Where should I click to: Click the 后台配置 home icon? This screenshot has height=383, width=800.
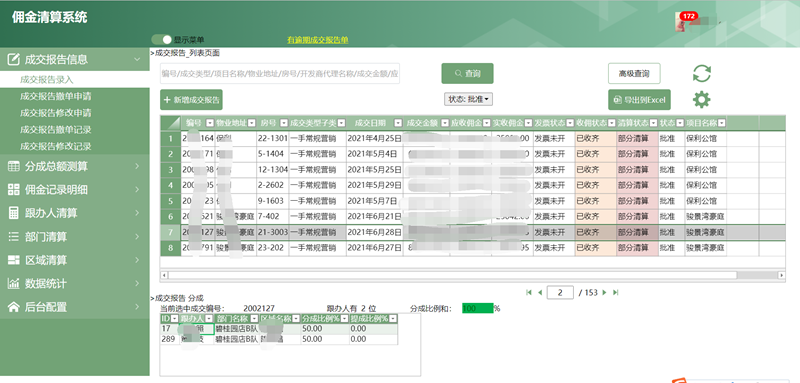14,307
